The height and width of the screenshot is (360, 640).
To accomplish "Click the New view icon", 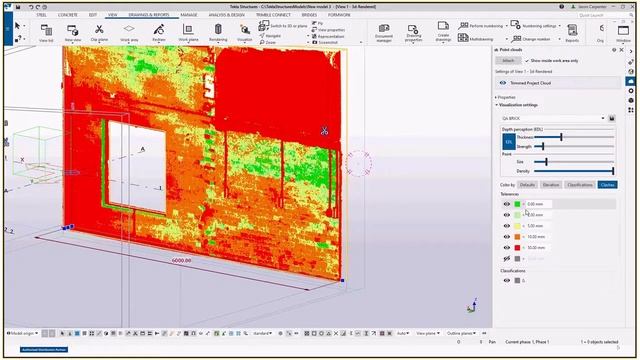I will click(x=73, y=33).
